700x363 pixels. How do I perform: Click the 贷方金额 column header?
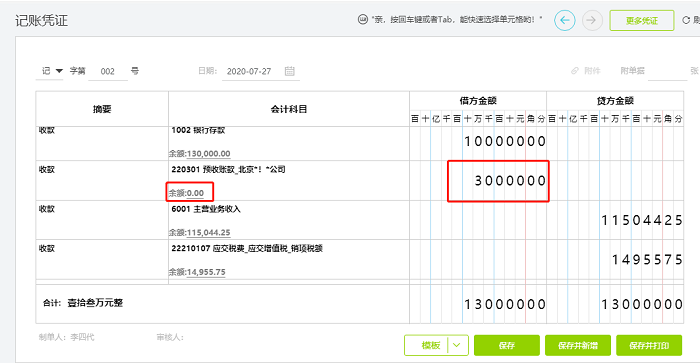point(615,101)
